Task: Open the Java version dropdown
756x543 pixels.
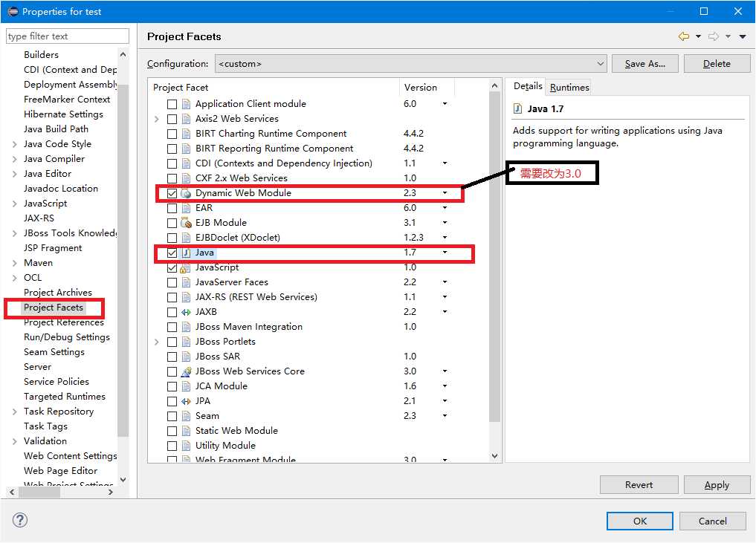Action: coord(445,252)
